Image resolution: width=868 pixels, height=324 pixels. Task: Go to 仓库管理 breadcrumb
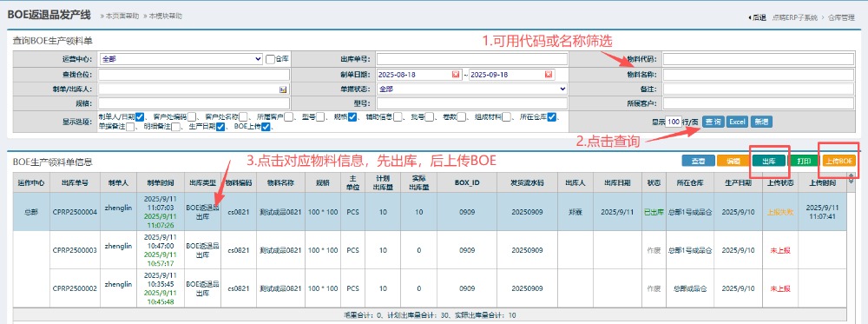coord(841,17)
